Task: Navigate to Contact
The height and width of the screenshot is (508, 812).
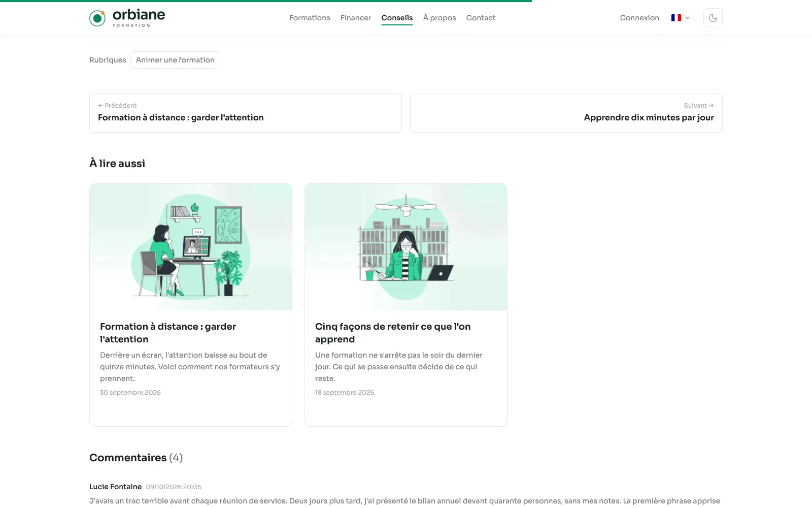Action: tap(481, 18)
